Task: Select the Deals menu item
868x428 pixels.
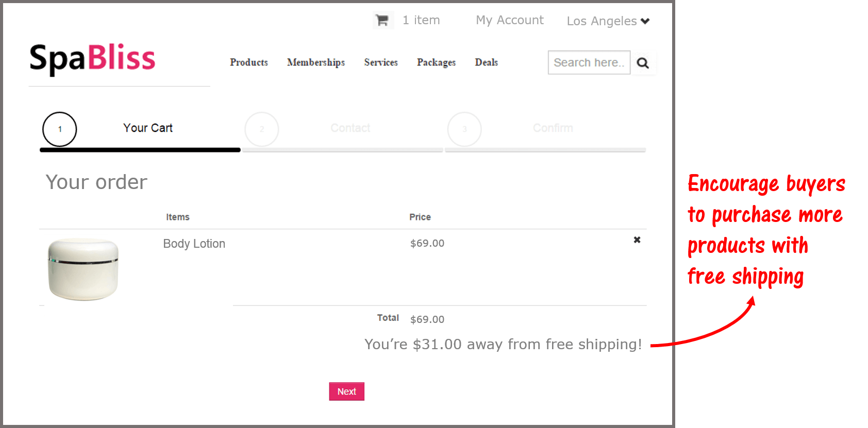Action: tap(486, 62)
